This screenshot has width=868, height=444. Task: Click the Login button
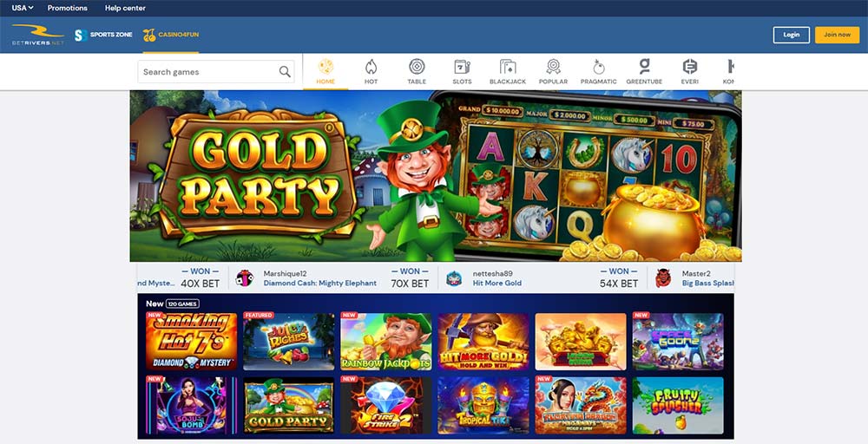click(x=791, y=35)
